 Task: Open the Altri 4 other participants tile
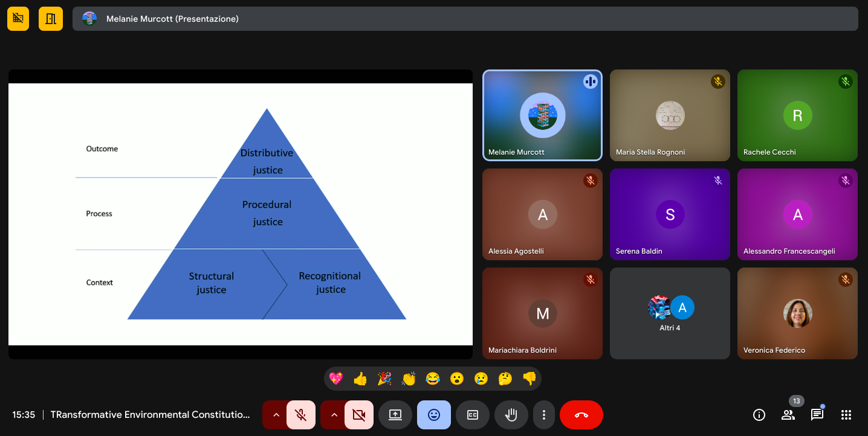(x=670, y=313)
